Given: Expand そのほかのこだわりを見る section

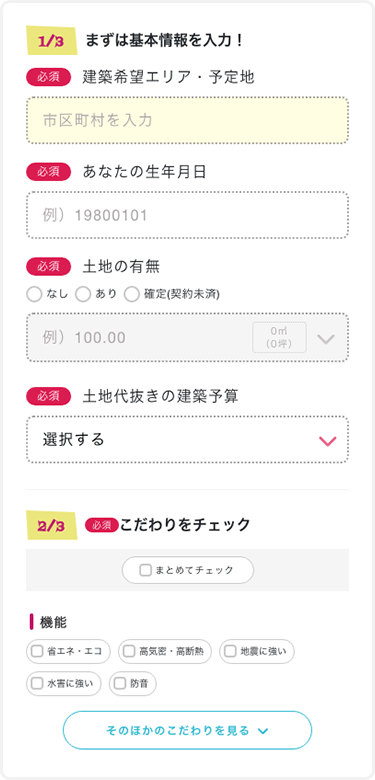Looking at the screenshot, I should click(188, 730).
